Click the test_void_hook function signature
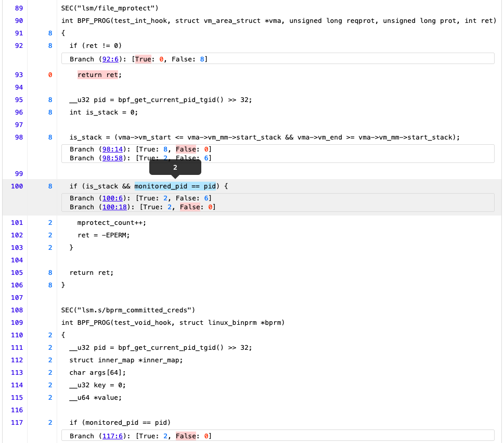Viewport: 504px width, 443px height. pos(173,323)
